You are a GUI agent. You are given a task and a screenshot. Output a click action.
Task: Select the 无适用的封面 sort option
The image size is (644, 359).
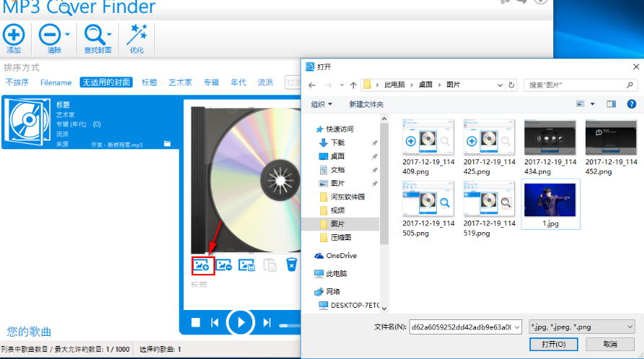[107, 83]
